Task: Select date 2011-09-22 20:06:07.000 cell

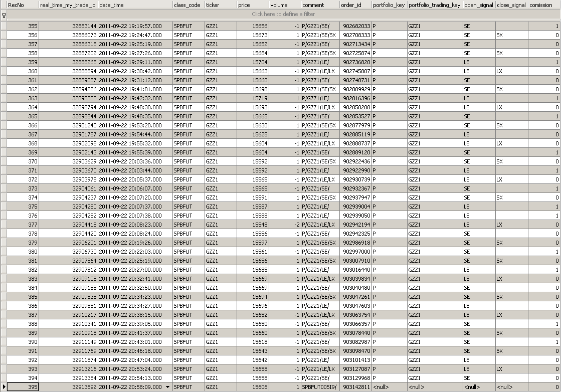Action: pyautogui.click(x=135, y=188)
